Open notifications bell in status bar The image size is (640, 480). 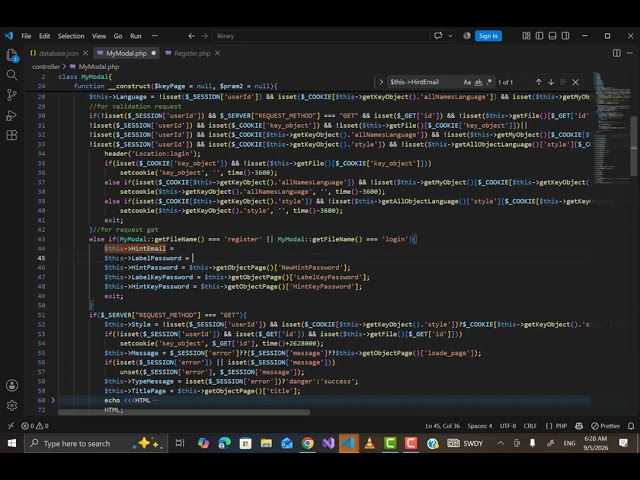tap(631, 426)
